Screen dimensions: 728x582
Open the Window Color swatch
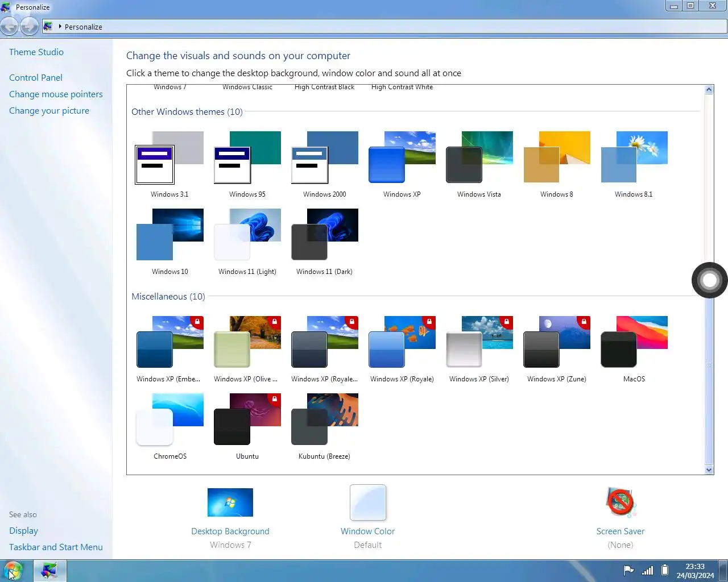tap(368, 502)
